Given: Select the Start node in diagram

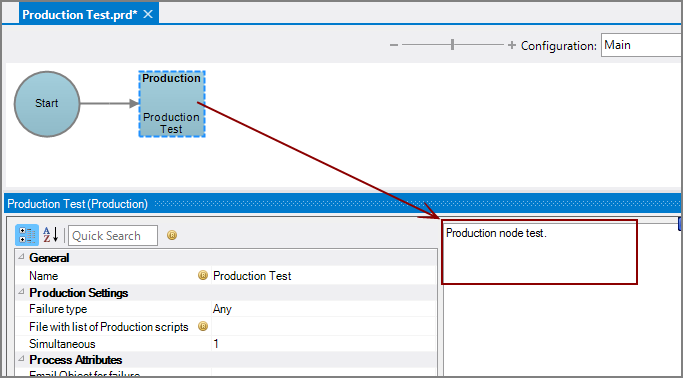Looking at the screenshot, I should click(x=47, y=104).
